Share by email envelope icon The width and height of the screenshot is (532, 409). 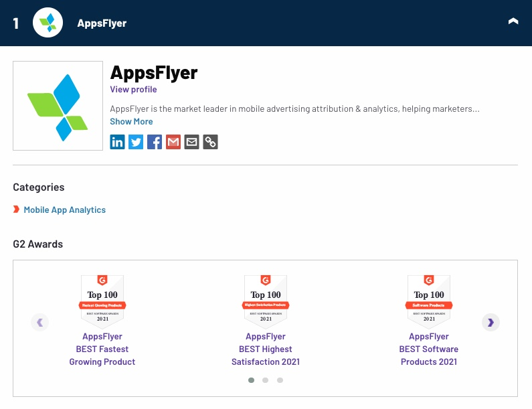click(x=191, y=142)
